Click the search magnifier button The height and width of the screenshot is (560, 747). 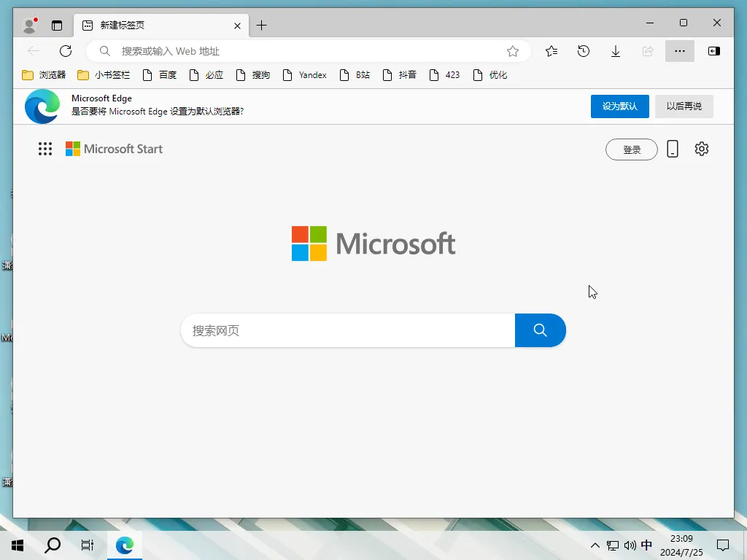tap(540, 330)
